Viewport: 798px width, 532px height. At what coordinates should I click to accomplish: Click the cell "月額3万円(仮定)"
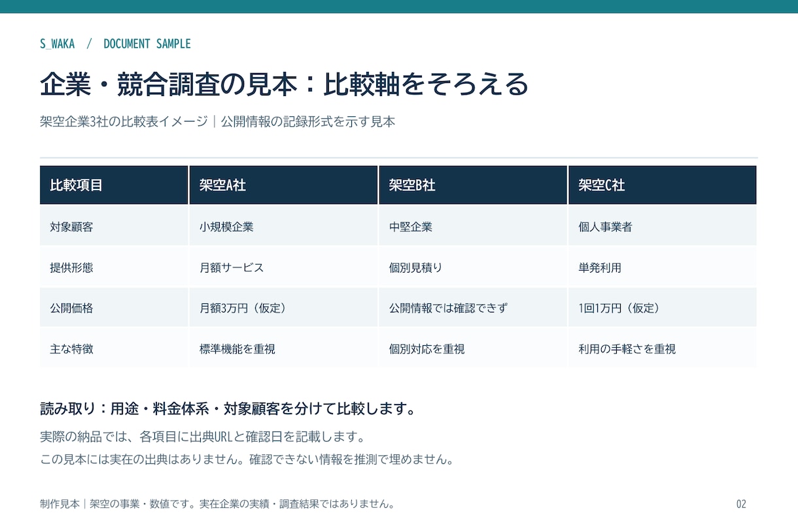283,308
